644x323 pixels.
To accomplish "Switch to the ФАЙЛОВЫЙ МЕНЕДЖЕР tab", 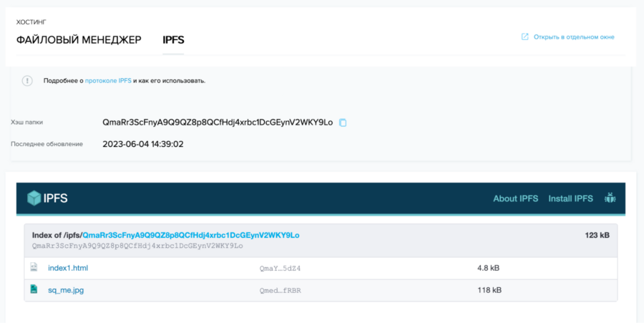I will tap(79, 40).
